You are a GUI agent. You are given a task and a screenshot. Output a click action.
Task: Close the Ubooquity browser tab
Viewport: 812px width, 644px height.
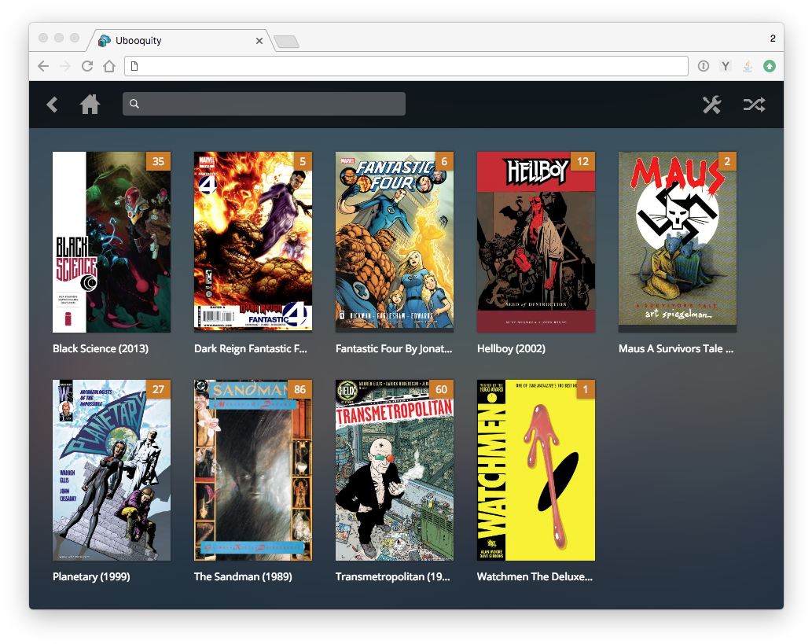pos(259,40)
